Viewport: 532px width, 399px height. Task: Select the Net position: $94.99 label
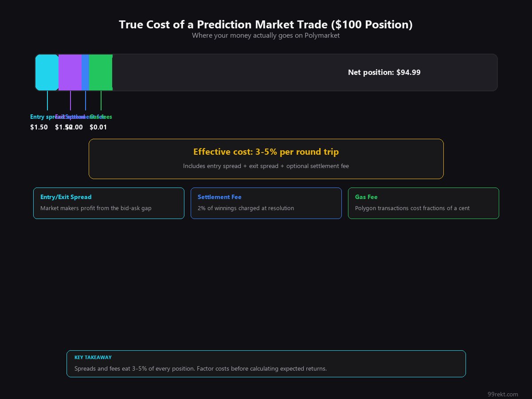(384, 72)
